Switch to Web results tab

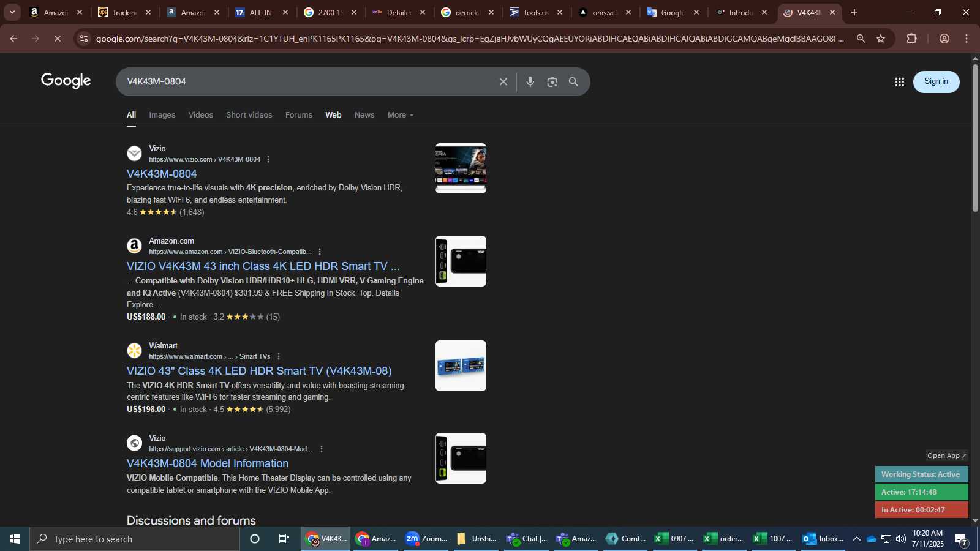click(334, 115)
